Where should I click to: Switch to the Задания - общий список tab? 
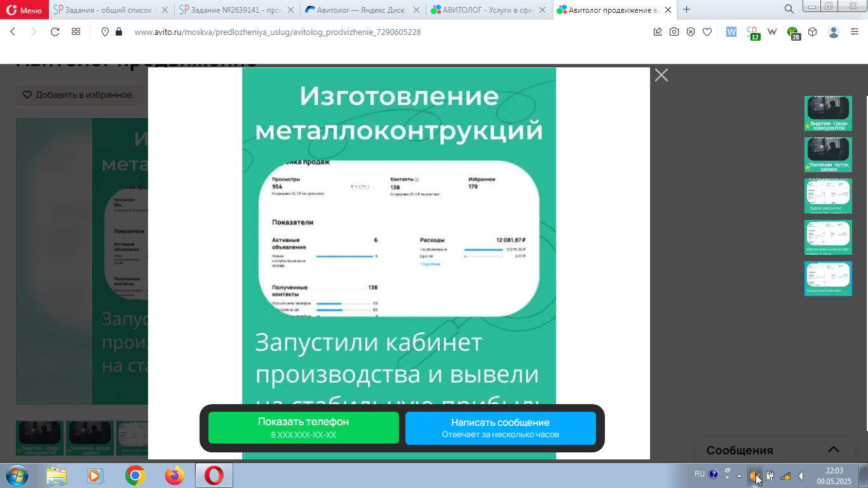(x=111, y=10)
